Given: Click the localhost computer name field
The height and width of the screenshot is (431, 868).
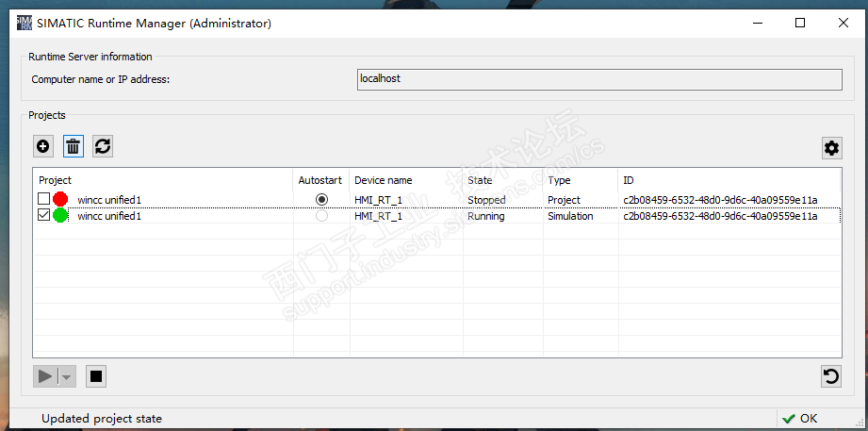Looking at the screenshot, I should point(599,79).
